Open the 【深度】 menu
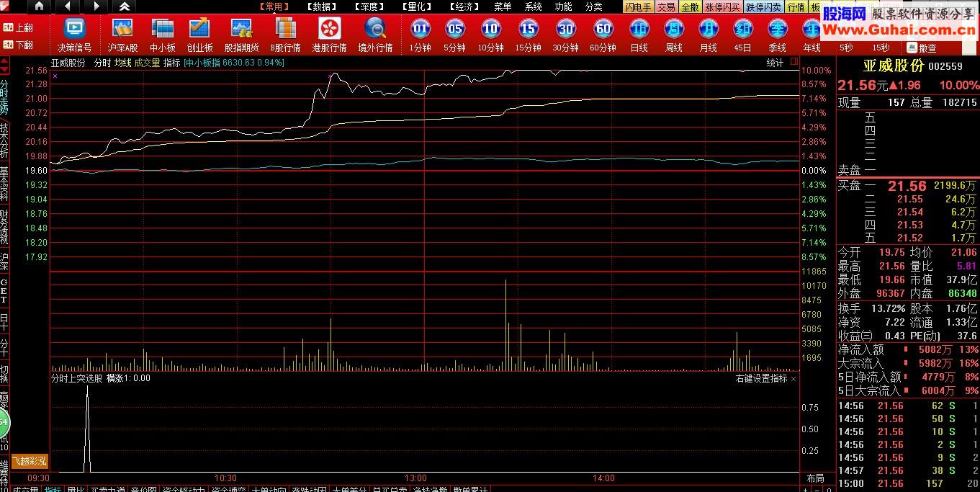Screen dimensions: 980x492 click(369, 6)
